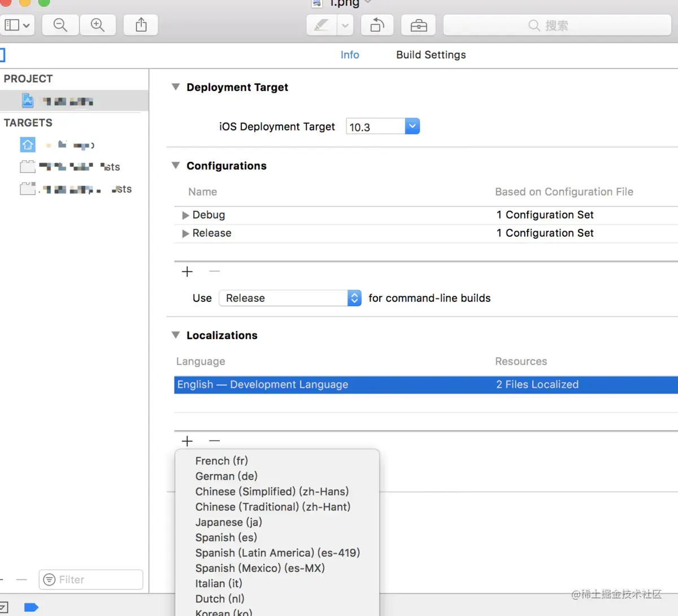
Task: Select the second tests target
Action: [x=76, y=189]
